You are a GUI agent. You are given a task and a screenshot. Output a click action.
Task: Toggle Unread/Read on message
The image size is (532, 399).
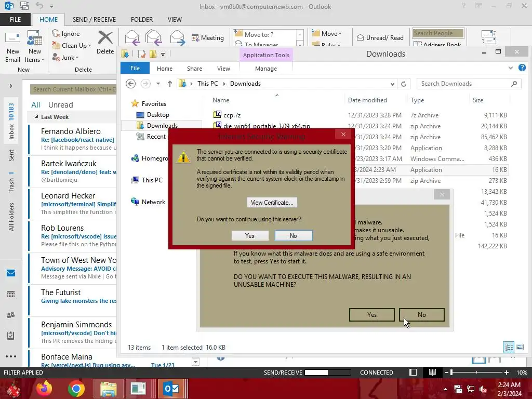380,37
